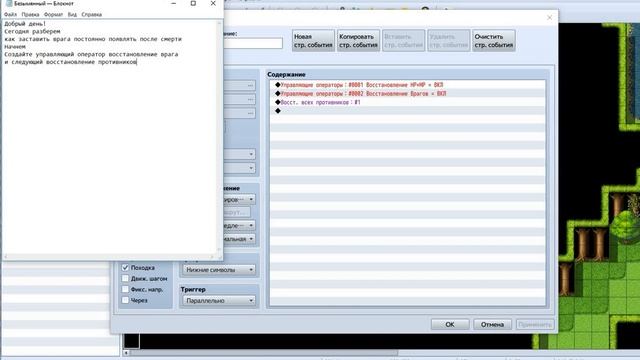Close the event editor dialog
This screenshot has height=360, width=640.
pyautogui.click(x=549, y=17)
